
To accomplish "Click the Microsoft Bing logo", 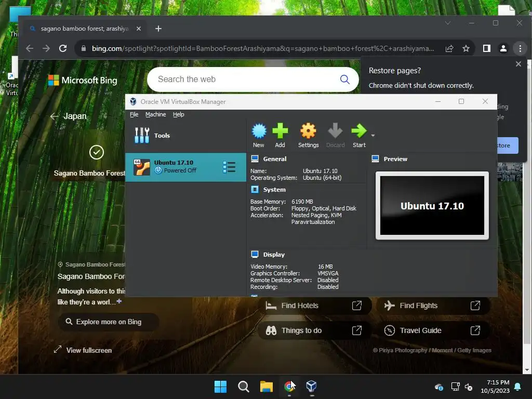I will coord(83,81).
